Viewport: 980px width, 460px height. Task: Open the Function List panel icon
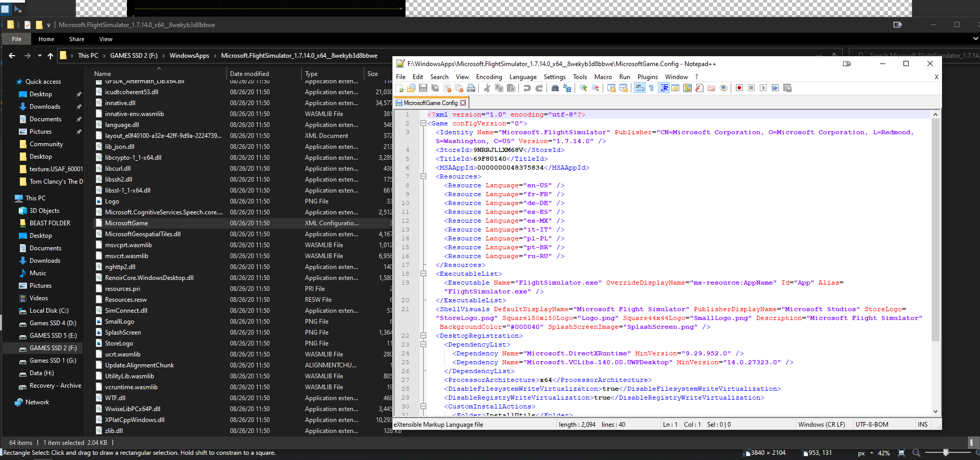[x=699, y=88]
